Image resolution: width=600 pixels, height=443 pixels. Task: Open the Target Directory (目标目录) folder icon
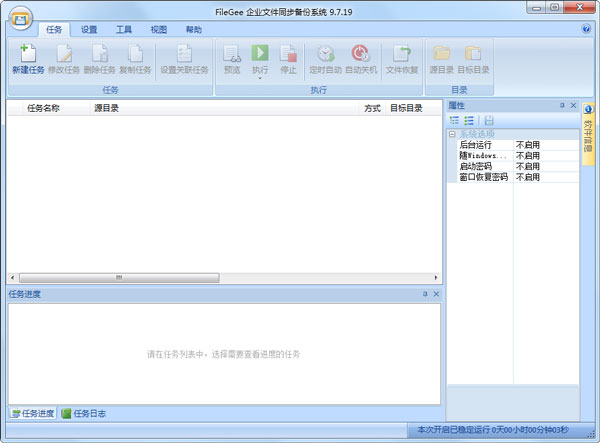pos(473,54)
